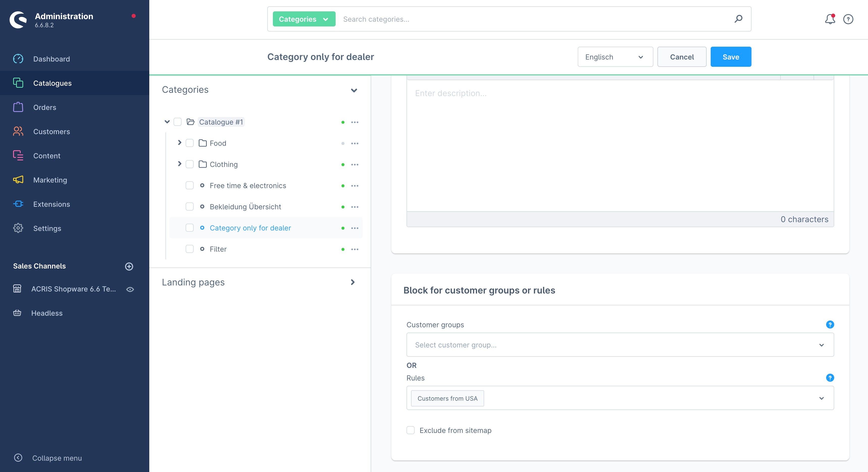Expand the Landing pages panel
The width and height of the screenshot is (868, 472).
point(353,282)
